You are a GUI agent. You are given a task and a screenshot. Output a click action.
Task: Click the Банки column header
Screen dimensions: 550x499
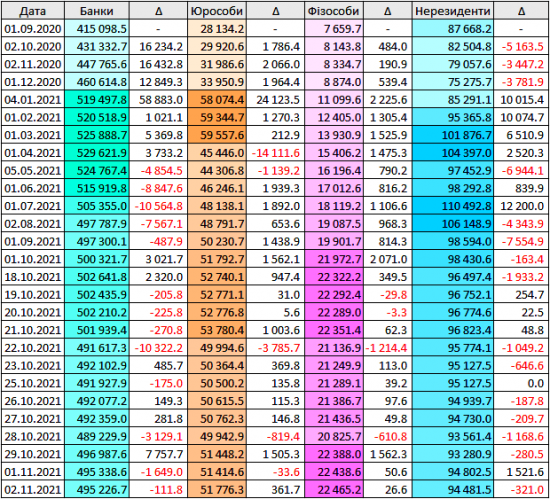[97, 11]
